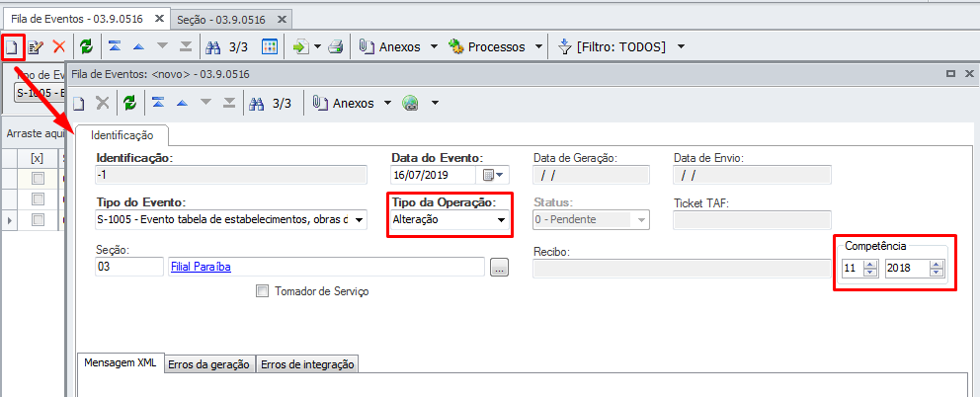Click the Recibo field

click(681, 267)
